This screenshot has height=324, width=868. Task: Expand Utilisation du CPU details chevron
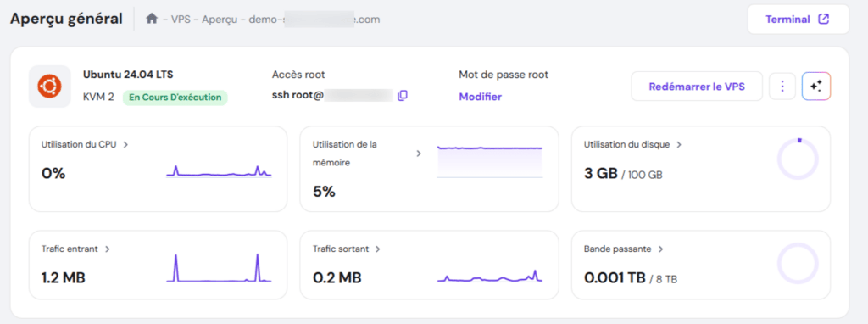point(125,144)
